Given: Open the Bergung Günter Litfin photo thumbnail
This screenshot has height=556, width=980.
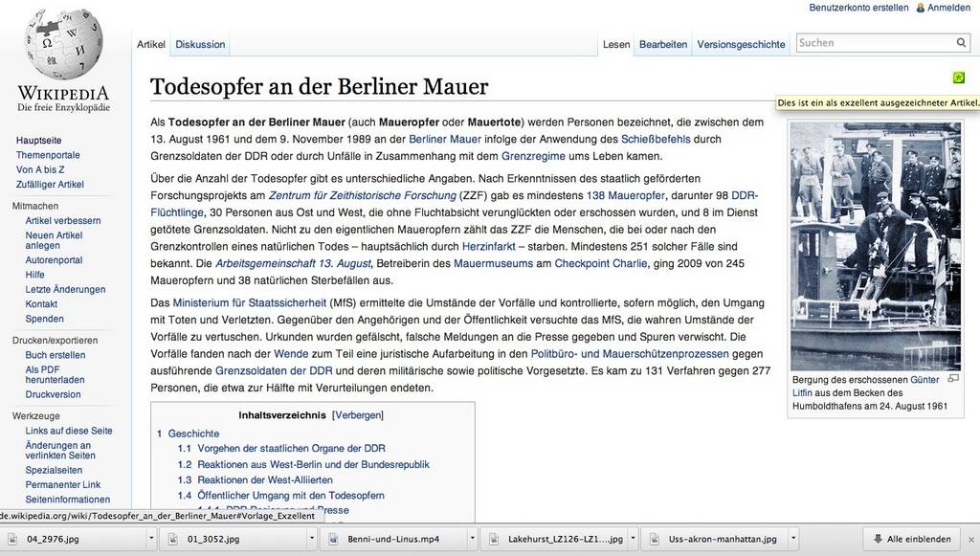Looking at the screenshot, I should pyautogui.click(x=875, y=246).
